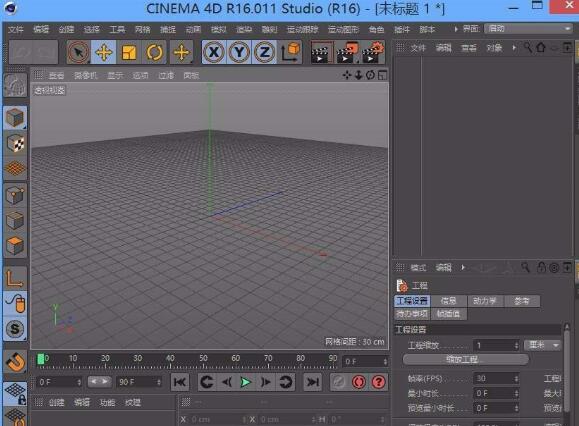This screenshot has width=579, height=426.
Task: Open 对象 menu in Object Manager
Action: point(494,48)
